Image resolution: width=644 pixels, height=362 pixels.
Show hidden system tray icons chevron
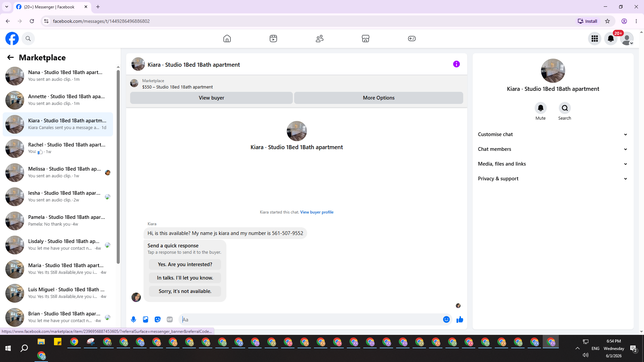(x=578, y=348)
